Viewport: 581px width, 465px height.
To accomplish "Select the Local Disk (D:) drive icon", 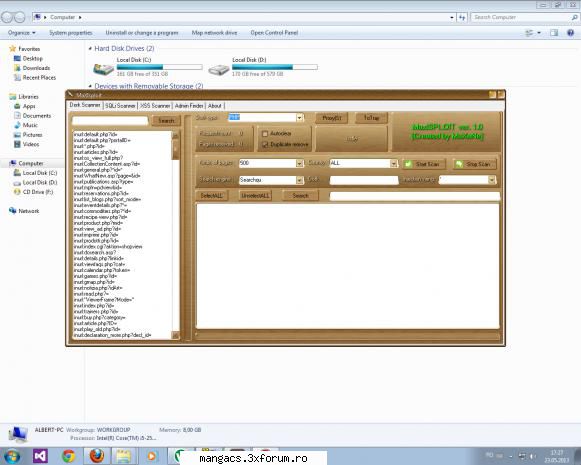I will (219, 69).
